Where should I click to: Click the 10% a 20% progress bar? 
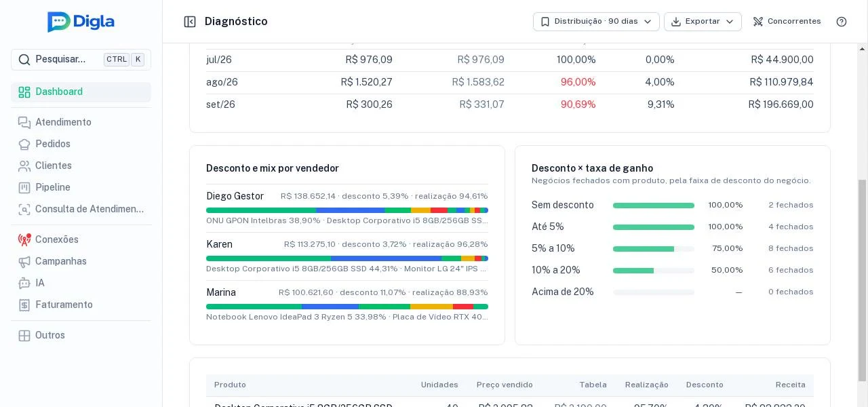654,271
